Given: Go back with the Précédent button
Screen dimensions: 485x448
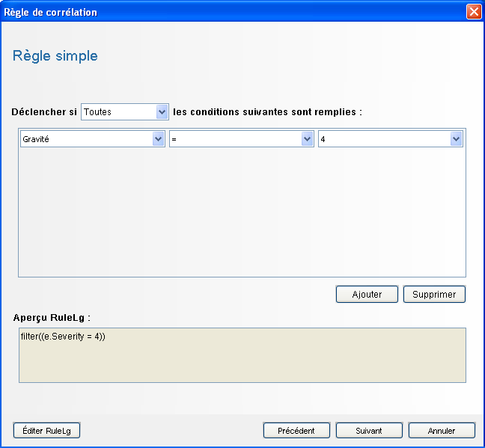Looking at the screenshot, I should click(296, 430).
